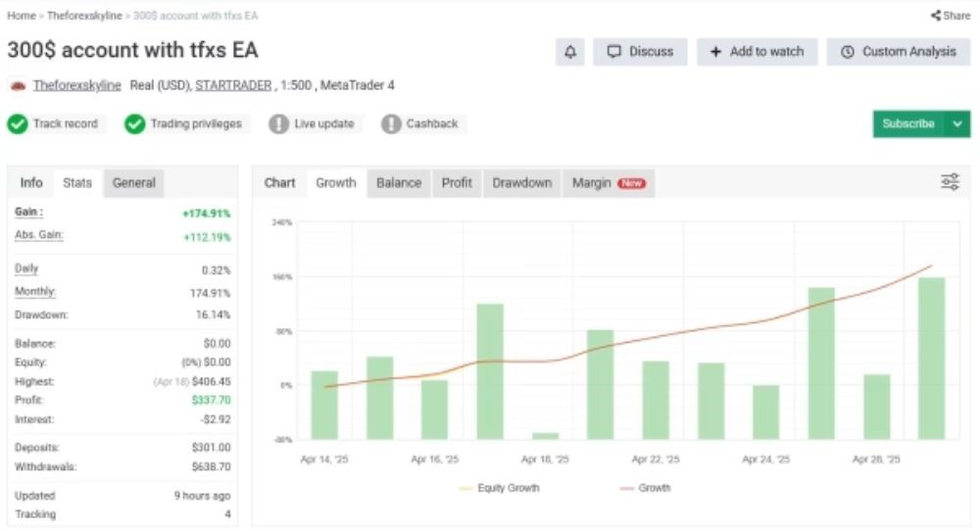
Task: Click the $638.70 withdrawals value
Action: click(212, 466)
